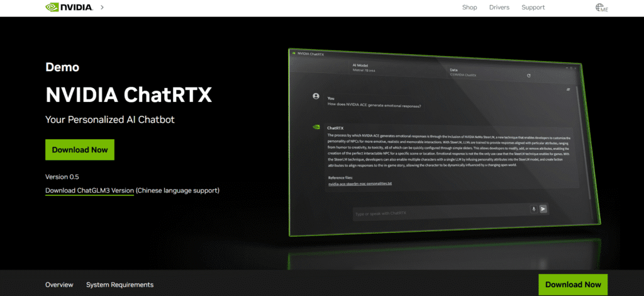Switch to the Overview tab
Image resolution: width=644 pixels, height=296 pixels.
click(59, 285)
